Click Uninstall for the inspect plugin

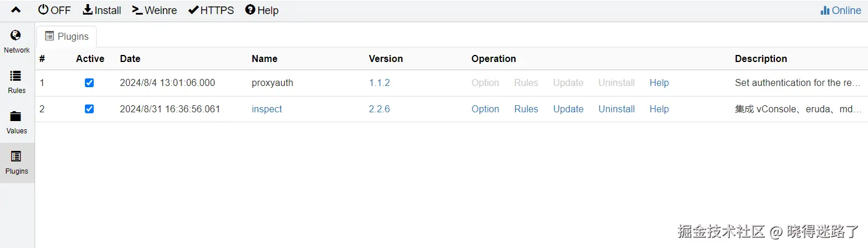(x=616, y=109)
